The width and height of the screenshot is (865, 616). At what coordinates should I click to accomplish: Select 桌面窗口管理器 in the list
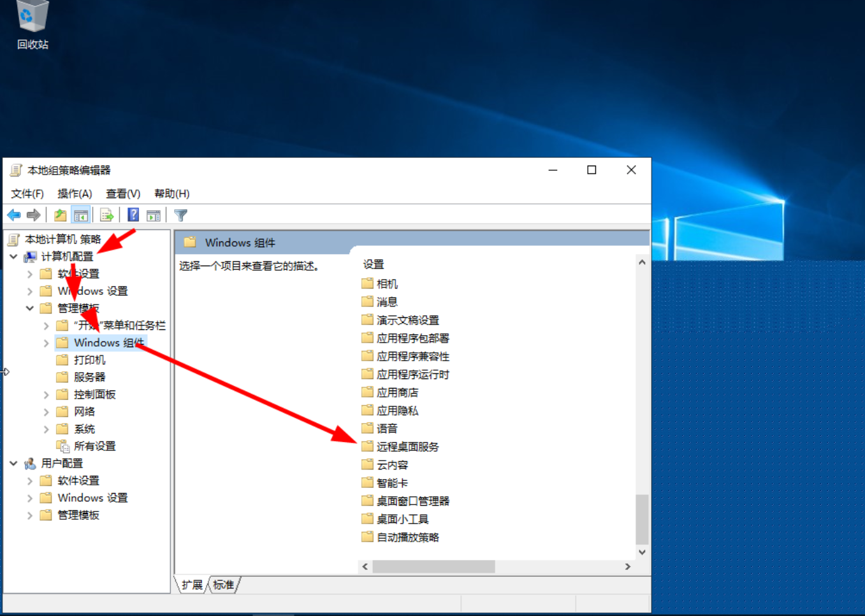pos(413,501)
